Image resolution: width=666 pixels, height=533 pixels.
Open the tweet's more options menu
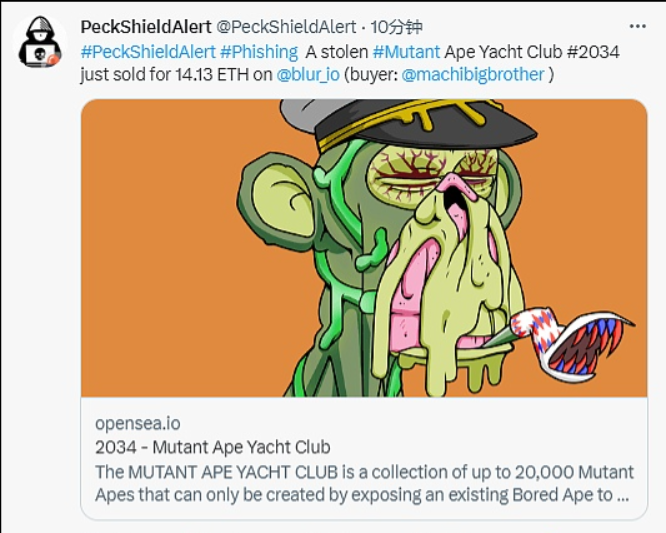pyautogui.click(x=637, y=26)
